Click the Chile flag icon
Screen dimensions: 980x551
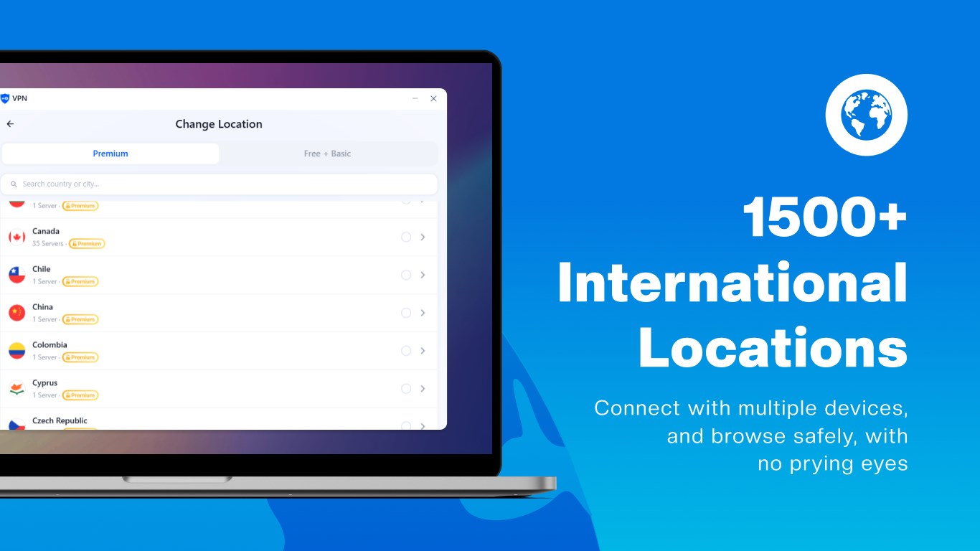17,275
